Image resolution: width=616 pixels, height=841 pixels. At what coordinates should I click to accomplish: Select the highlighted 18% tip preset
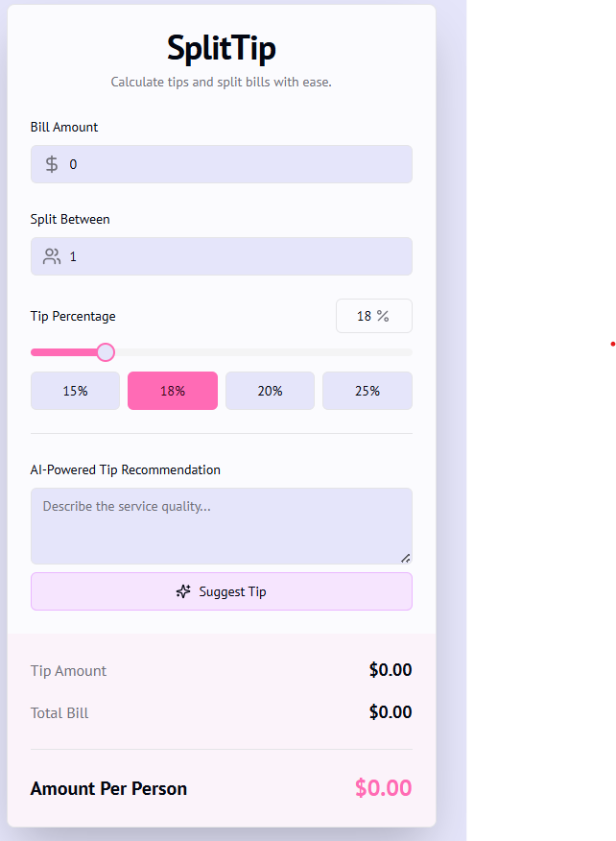(x=173, y=391)
